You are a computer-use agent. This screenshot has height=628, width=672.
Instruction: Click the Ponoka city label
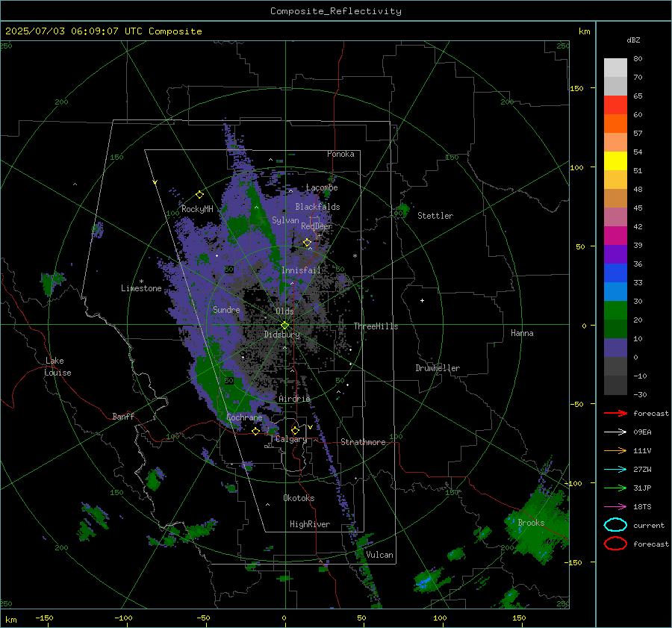340,154
